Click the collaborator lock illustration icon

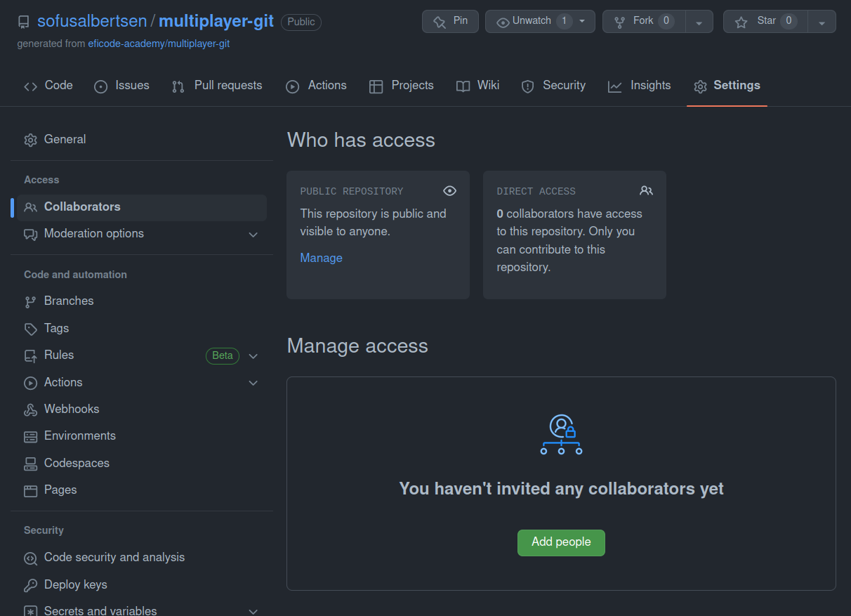(x=561, y=434)
